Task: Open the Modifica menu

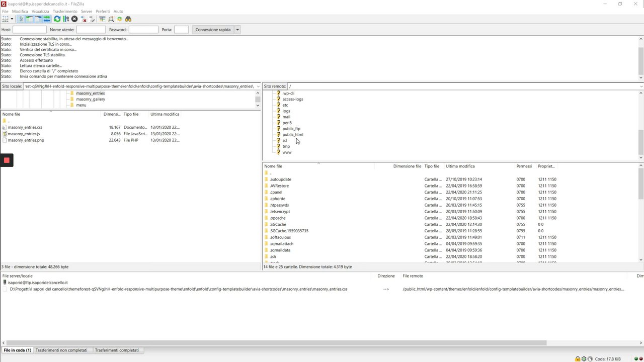Action: pos(20,11)
